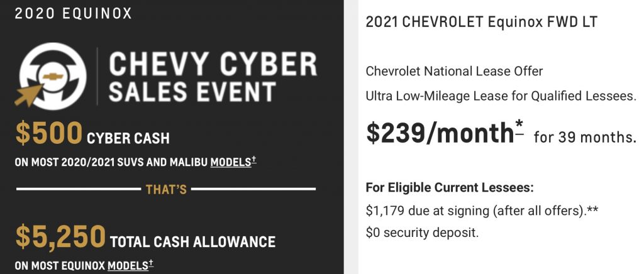
Task: Click the $239/month price
Action: (440, 133)
